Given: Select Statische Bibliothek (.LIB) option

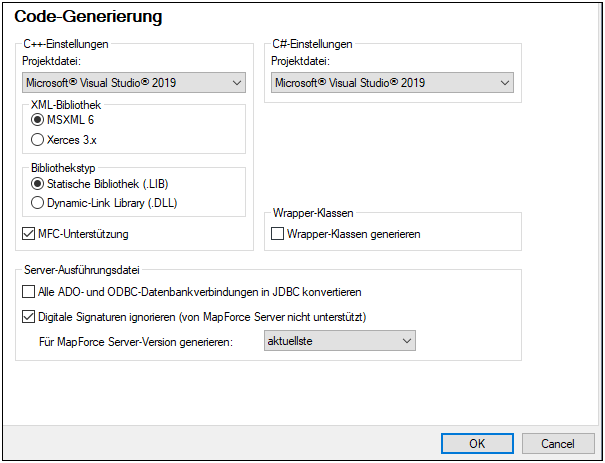Looking at the screenshot, I should coord(38,184).
